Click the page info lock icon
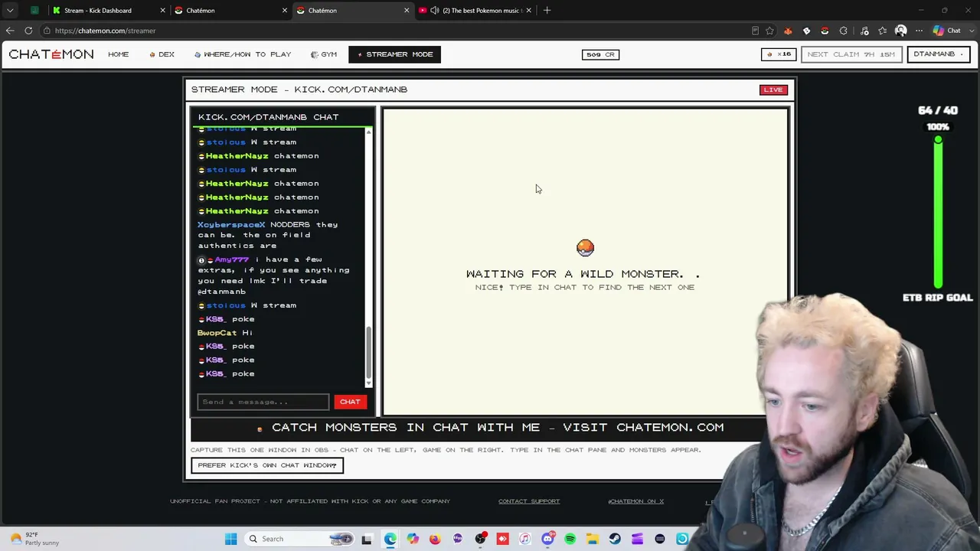The width and height of the screenshot is (980, 551). 47,31
